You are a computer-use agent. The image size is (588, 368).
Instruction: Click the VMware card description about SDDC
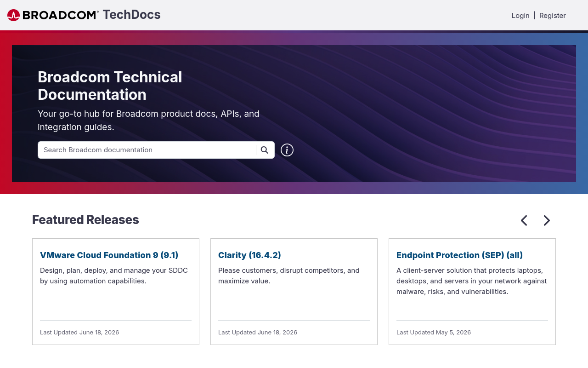114,276
